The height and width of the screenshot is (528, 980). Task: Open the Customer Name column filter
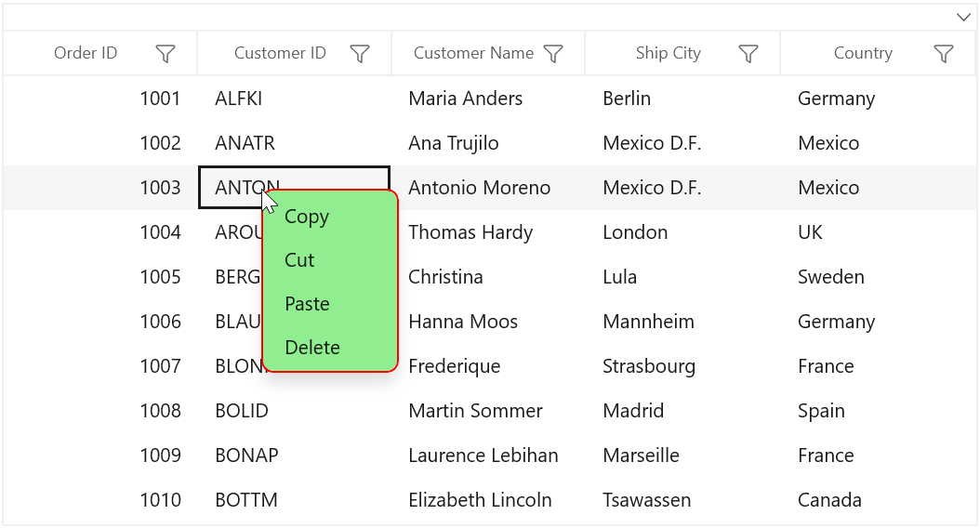[x=553, y=54]
